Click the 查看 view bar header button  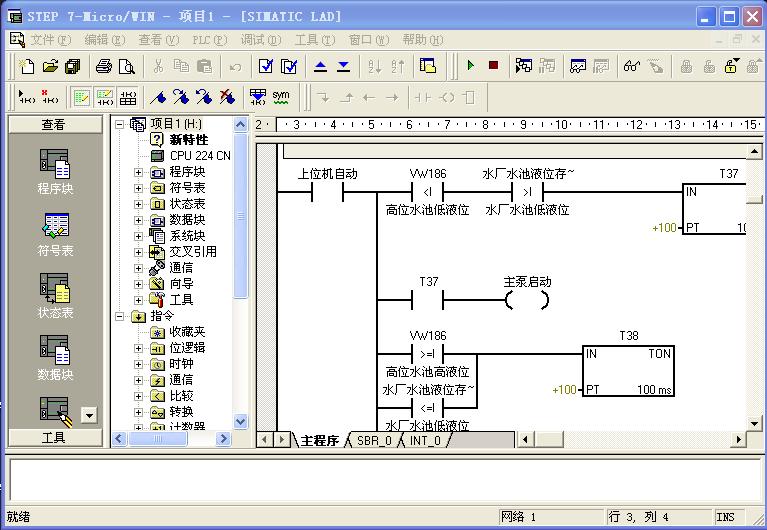pyautogui.click(x=55, y=124)
